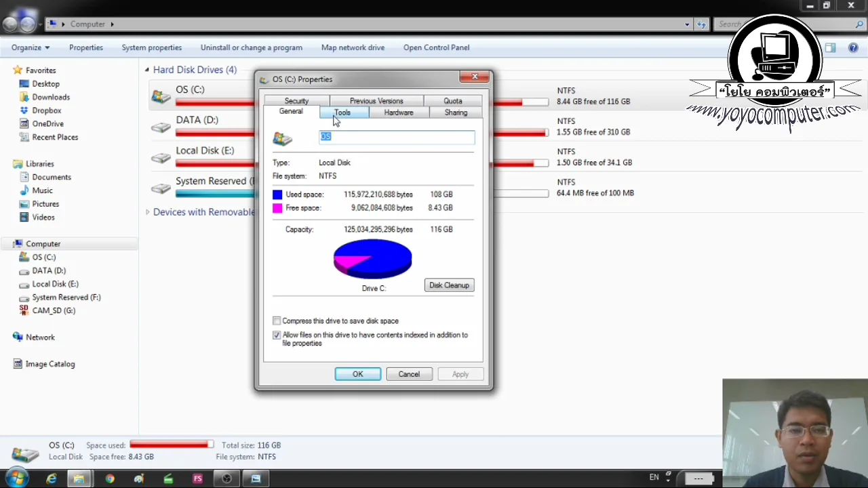Enable Compress this drive to save disk space
Image resolution: width=868 pixels, height=488 pixels.
tap(277, 321)
